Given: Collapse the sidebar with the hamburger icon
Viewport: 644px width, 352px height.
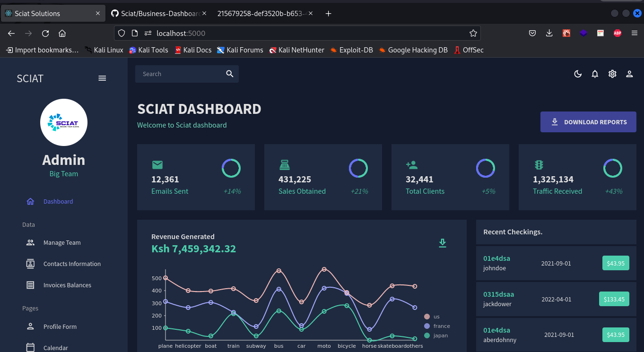Looking at the screenshot, I should (x=102, y=78).
